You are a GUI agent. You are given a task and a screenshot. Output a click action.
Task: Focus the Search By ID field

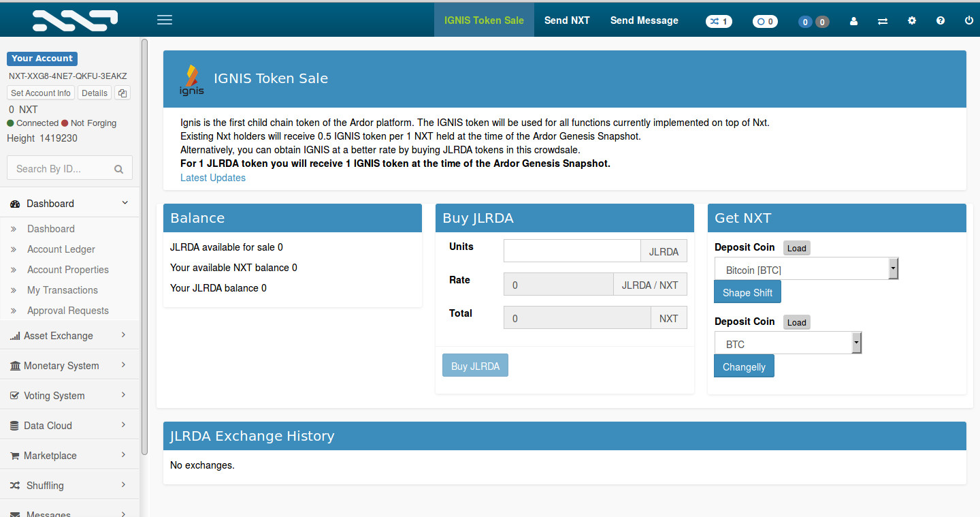pyautogui.click(x=69, y=169)
